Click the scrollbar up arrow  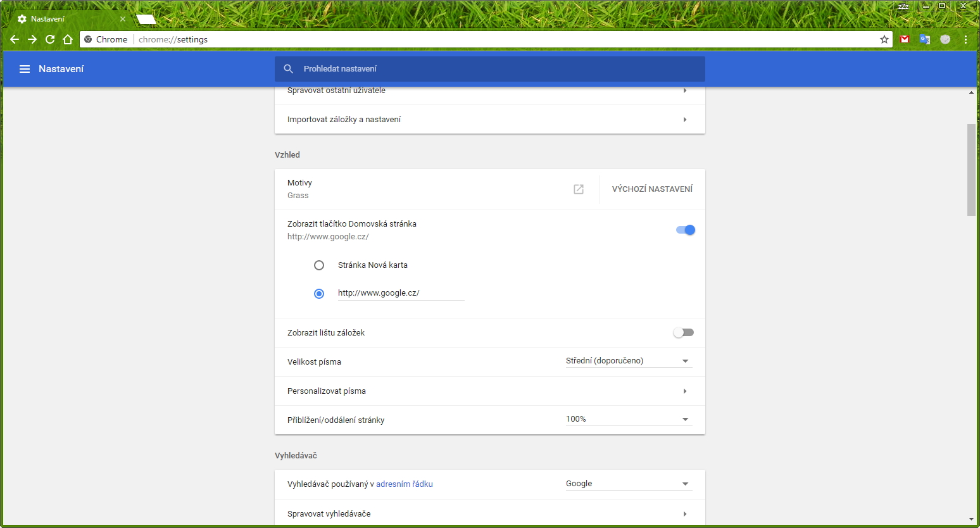971,92
